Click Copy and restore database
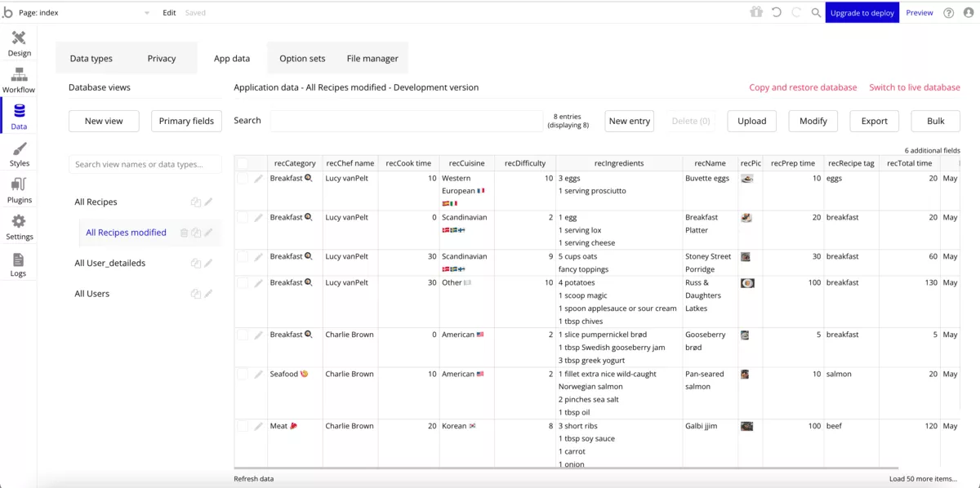This screenshot has height=488, width=980. click(803, 87)
